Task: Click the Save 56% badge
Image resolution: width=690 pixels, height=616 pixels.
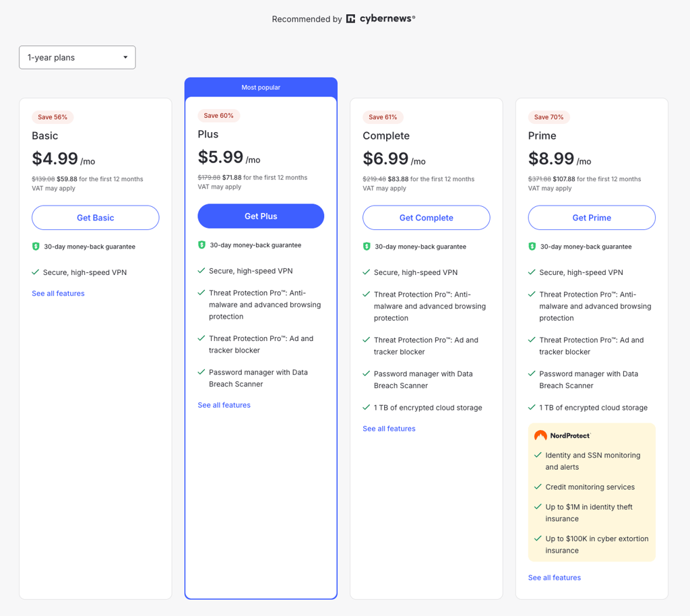Action: 53,117
